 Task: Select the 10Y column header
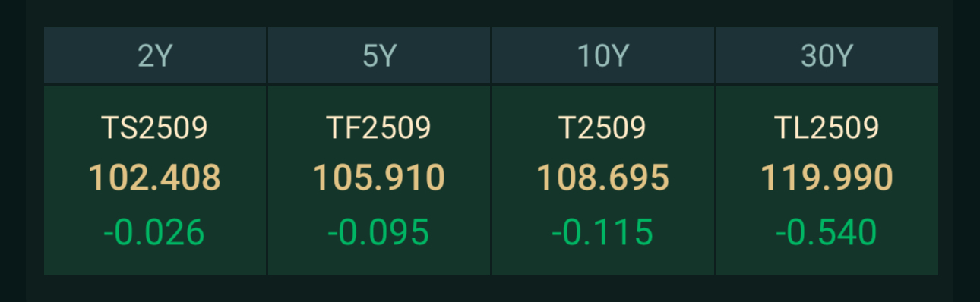(603, 55)
